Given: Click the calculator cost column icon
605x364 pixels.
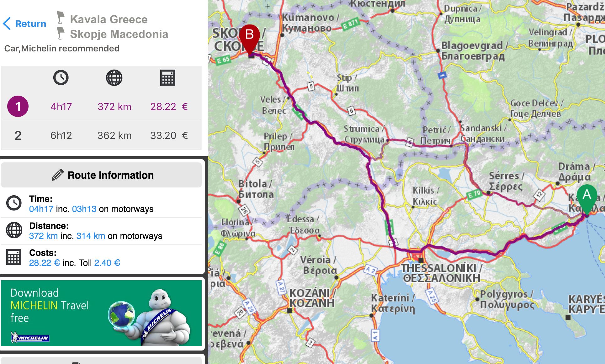Looking at the screenshot, I should [x=167, y=78].
